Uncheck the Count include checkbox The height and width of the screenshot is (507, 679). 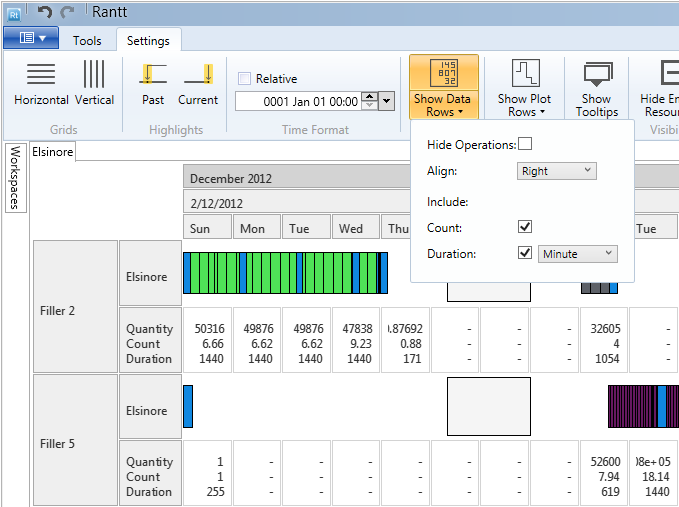coord(525,227)
